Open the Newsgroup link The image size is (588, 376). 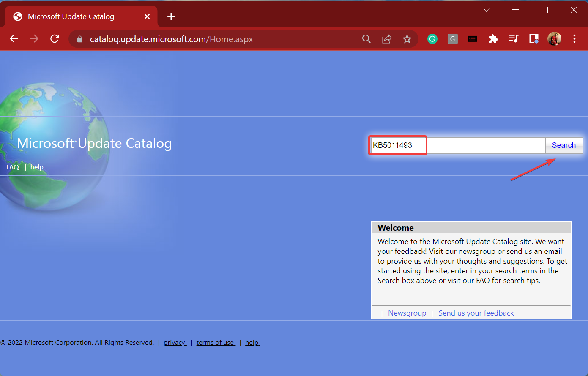407,313
